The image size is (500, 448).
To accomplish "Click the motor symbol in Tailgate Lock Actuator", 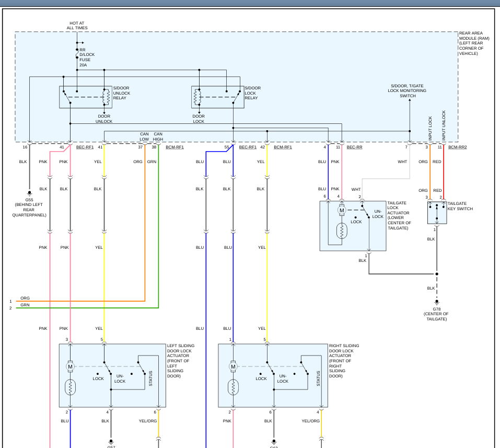I will (342, 210).
